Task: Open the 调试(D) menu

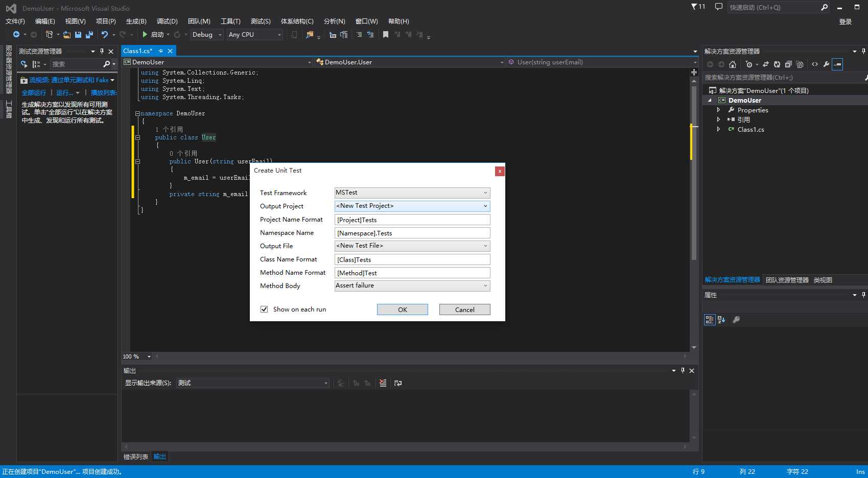Action: tap(167, 21)
